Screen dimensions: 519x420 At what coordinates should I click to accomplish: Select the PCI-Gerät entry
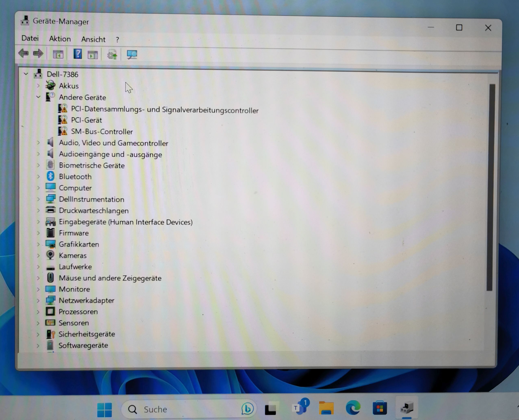(86, 120)
